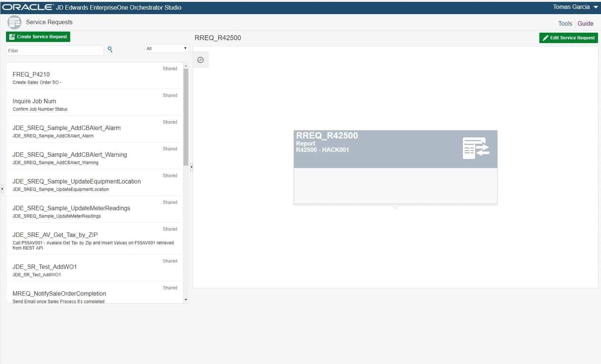Select Inquire Job Num service request
Image resolution: width=601 pixels, height=364 pixels.
95,103
